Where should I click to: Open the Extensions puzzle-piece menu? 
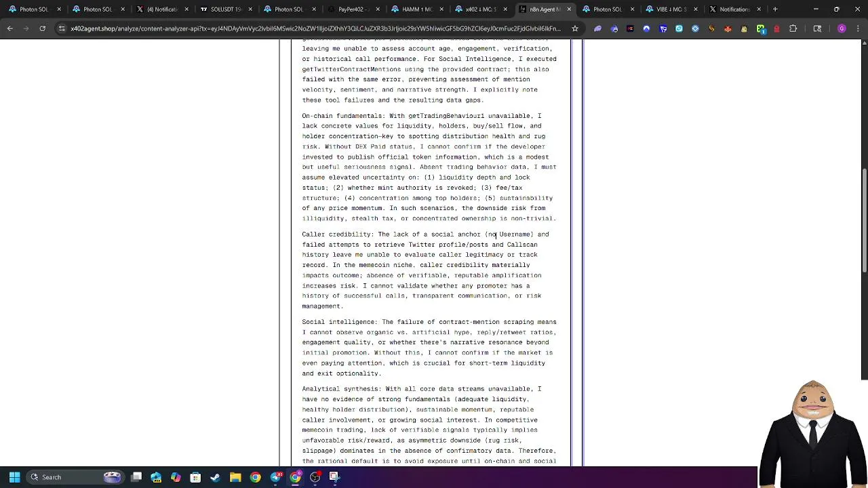coord(793,28)
